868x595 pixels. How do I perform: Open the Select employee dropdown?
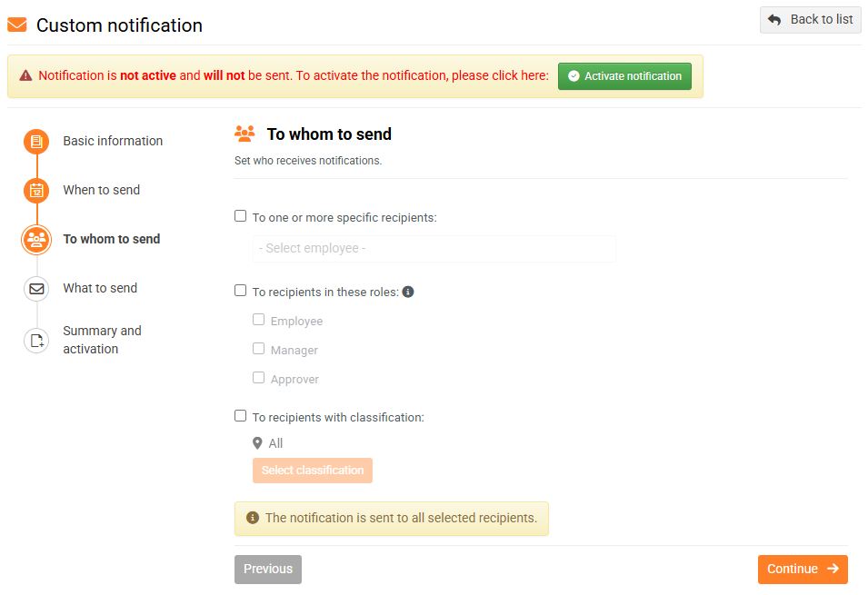pos(434,249)
